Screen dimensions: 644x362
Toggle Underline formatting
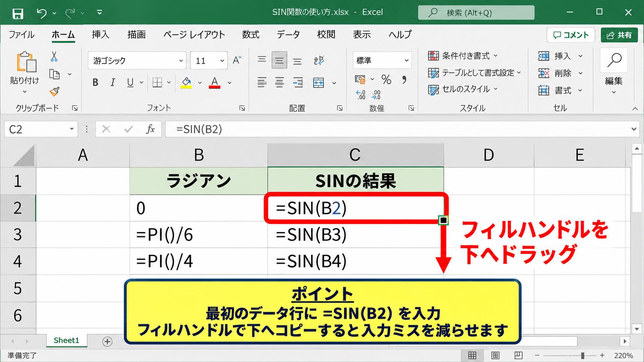130,82
